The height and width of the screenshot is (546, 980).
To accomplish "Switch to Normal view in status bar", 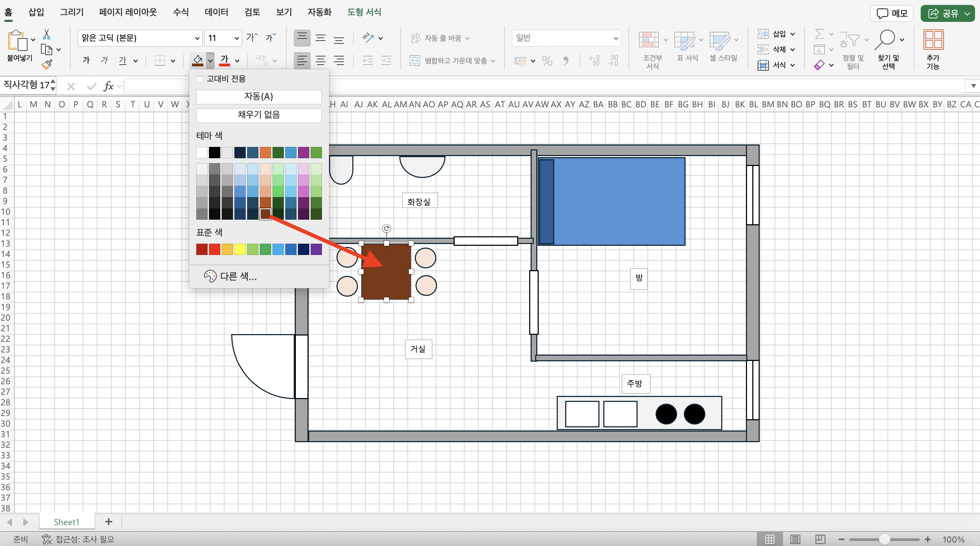I will tap(770, 539).
